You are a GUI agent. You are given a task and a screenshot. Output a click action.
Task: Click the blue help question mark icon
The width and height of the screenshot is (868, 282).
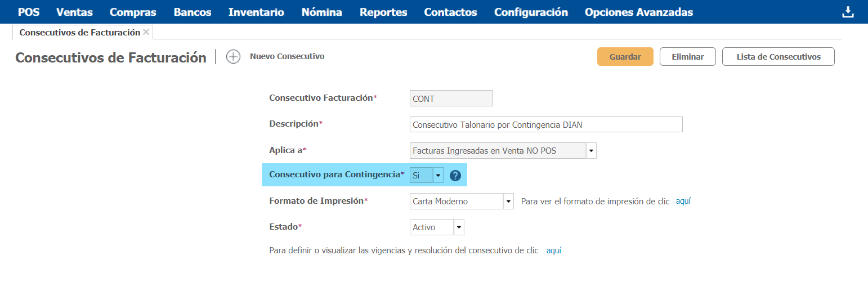[455, 176]
